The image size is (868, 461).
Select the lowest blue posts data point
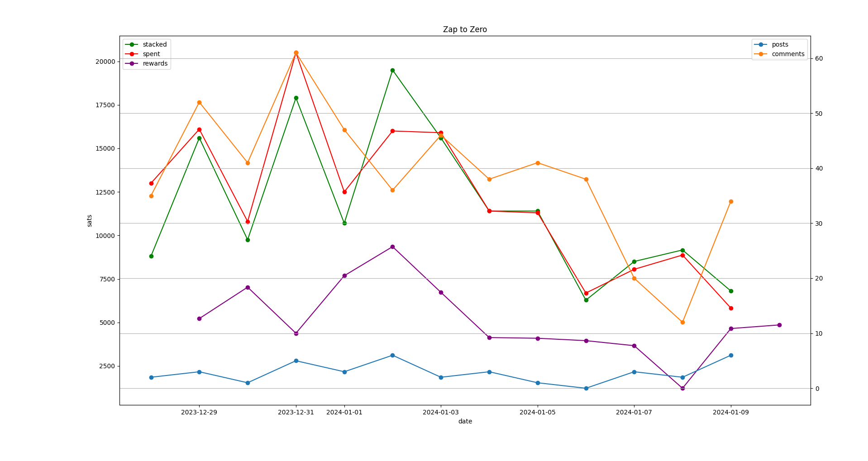pos(586,388)
